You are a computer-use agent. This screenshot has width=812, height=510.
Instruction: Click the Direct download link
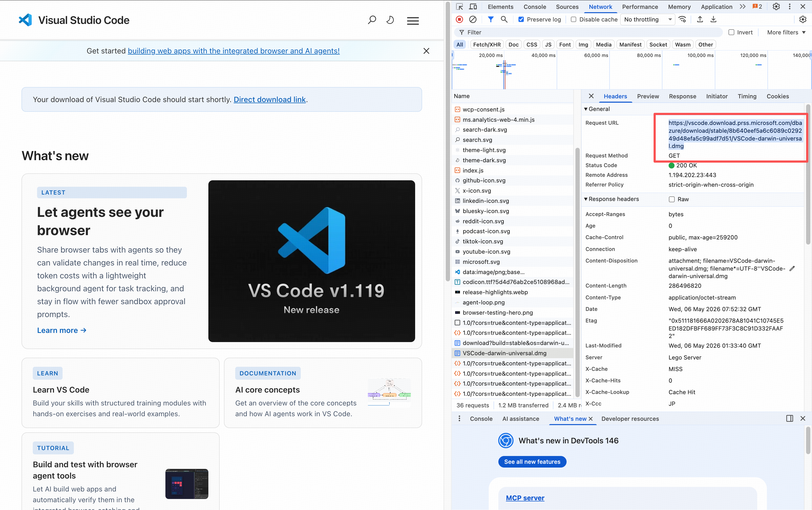click(269, 99)
